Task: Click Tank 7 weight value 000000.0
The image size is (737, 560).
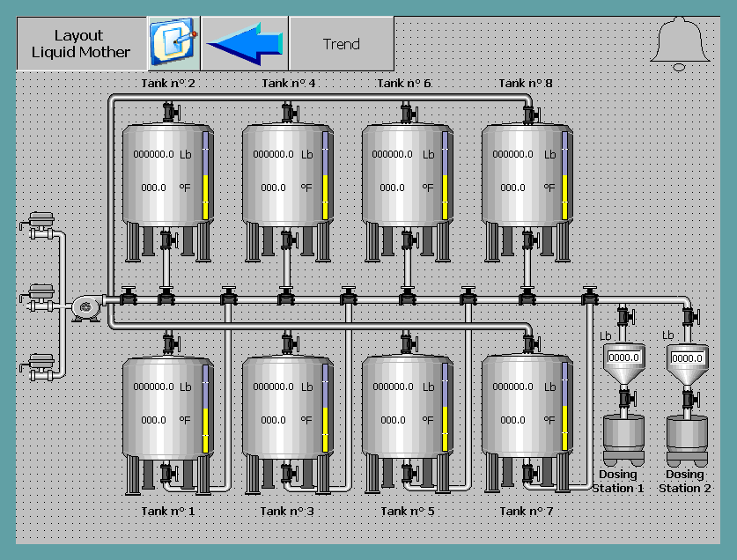Action: [x=512, y=387]
